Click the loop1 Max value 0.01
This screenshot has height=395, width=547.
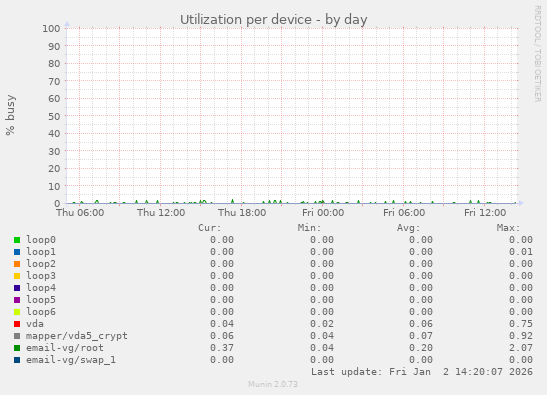pos(521,252)
